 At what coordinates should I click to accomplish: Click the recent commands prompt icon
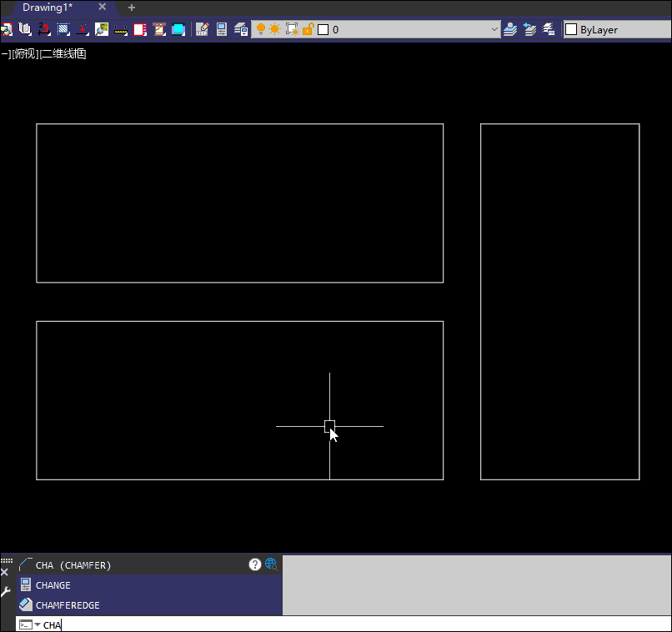click(25, 624)
